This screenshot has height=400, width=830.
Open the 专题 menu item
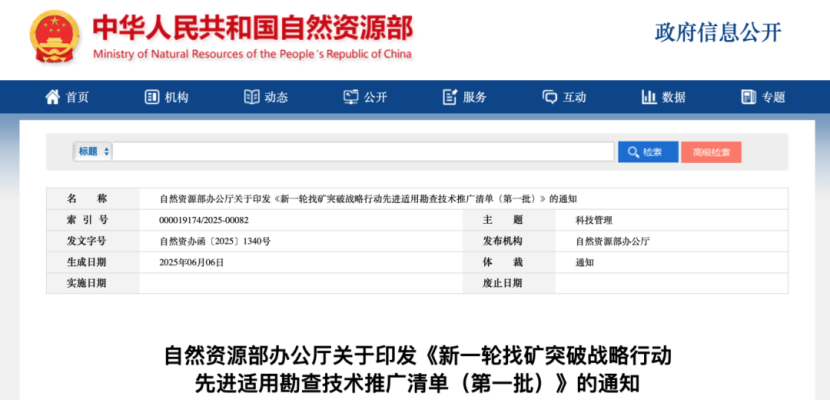[773, 97]
